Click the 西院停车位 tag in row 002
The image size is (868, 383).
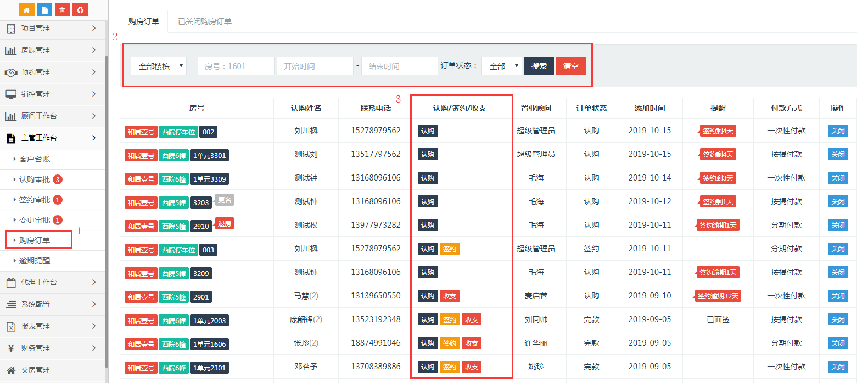(x=178, y=132)
